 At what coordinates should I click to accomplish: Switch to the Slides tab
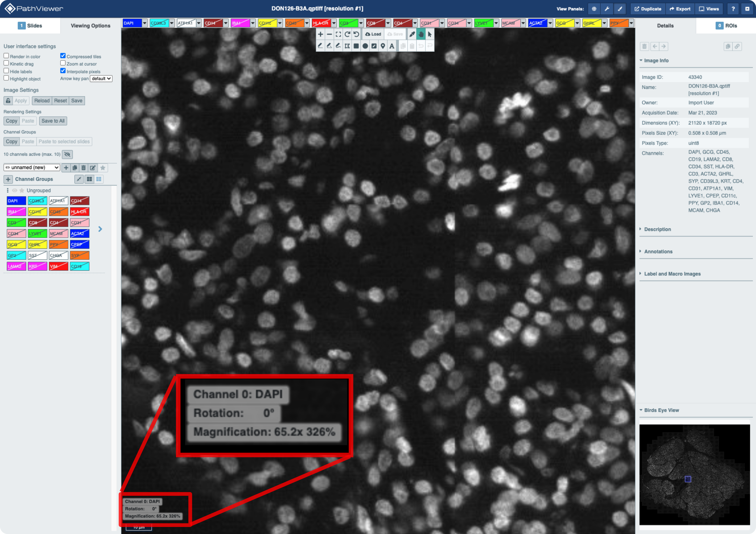30,26
